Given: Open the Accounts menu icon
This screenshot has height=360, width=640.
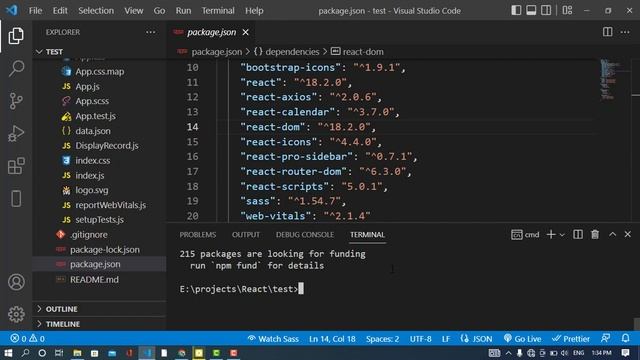Looking at the screenshot, I should [x=16, y=282].
